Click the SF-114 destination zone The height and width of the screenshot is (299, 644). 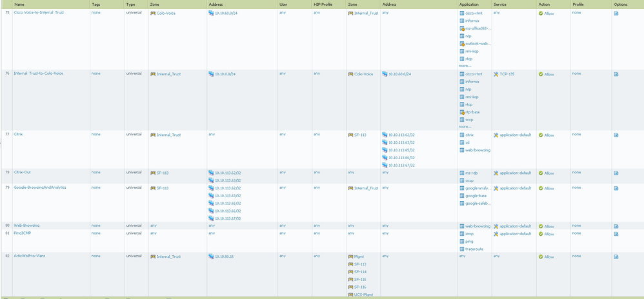[x=360, y=271]
